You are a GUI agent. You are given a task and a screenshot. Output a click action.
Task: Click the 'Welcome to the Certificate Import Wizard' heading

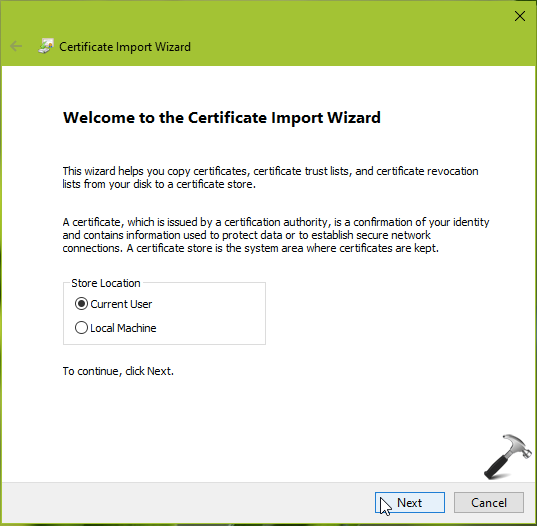(222, 117)
